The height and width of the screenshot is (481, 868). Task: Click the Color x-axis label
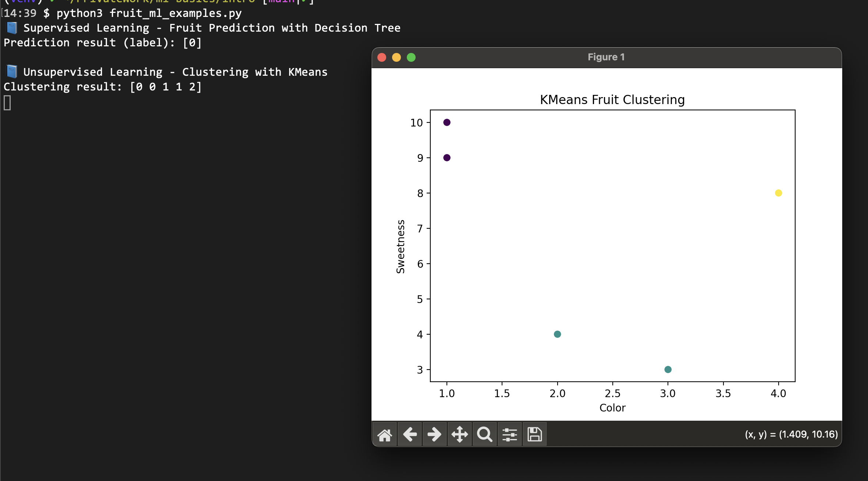(x=612, y=408)
